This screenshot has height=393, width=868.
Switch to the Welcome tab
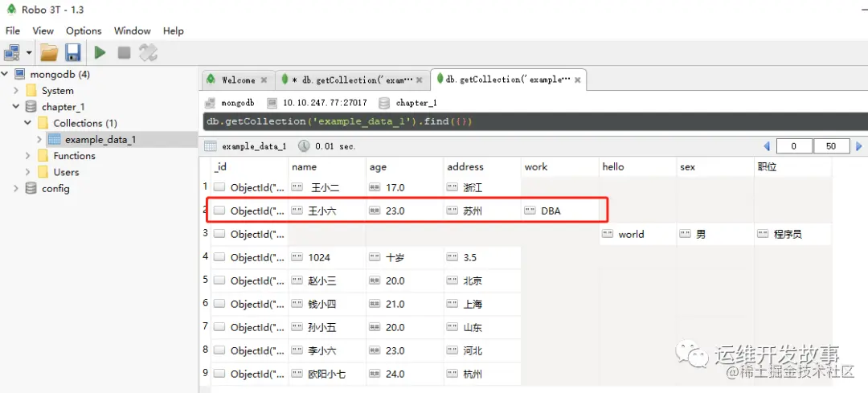(x=239, y=80)
